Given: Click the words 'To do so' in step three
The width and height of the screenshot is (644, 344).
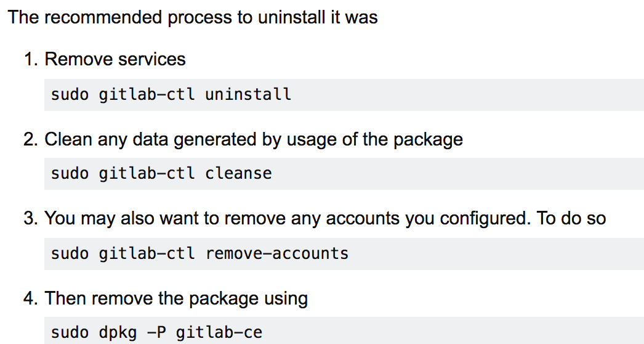Looking at the screenshot, I should 572,218.
